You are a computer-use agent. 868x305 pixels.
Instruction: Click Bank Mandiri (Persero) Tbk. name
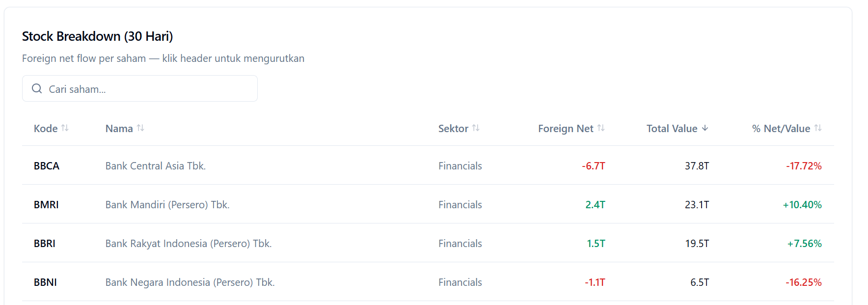[x=167, y=205]
